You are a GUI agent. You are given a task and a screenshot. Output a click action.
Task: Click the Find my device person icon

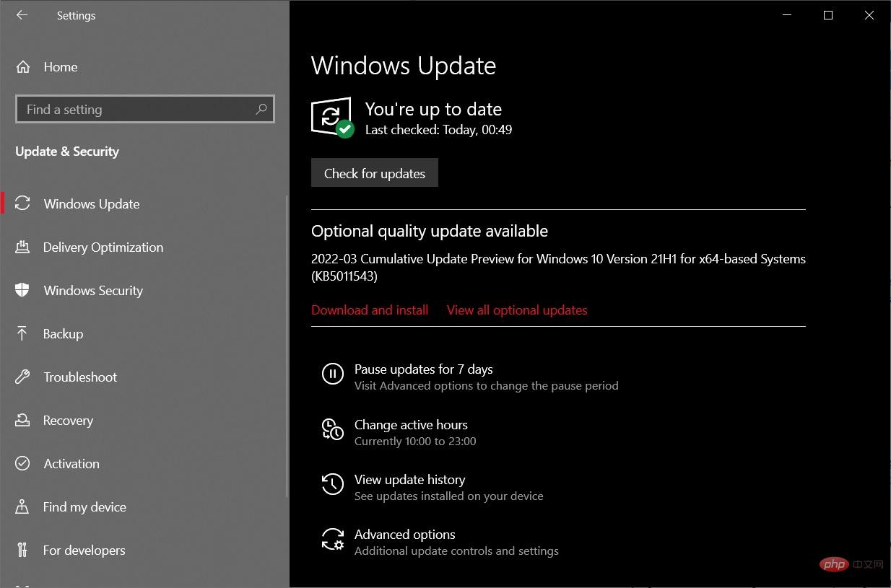pyautogui.click(x=22, y=506)
